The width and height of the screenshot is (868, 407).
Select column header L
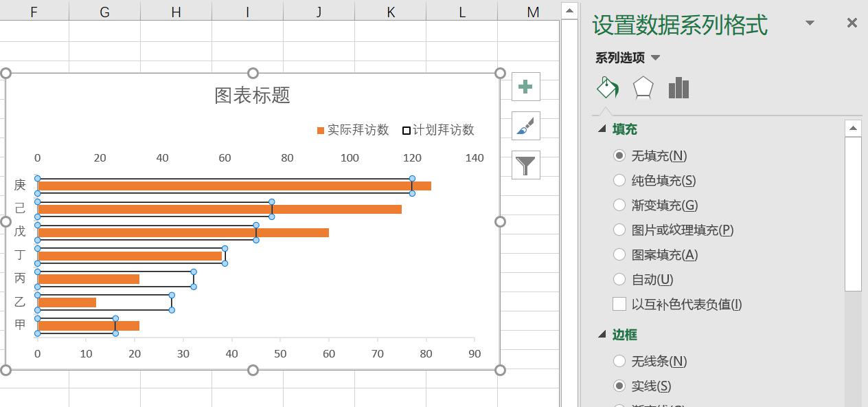pyautogui.click(x=462, y=12)
